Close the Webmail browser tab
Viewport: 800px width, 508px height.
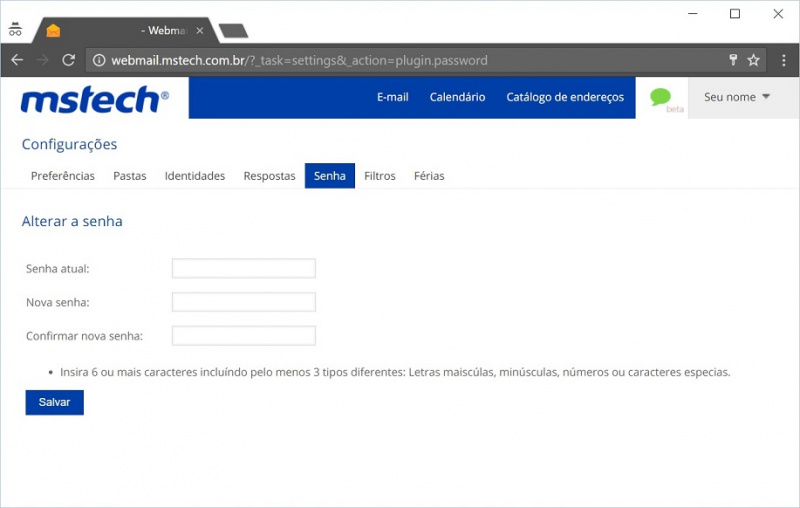click(x=200, y=31)
